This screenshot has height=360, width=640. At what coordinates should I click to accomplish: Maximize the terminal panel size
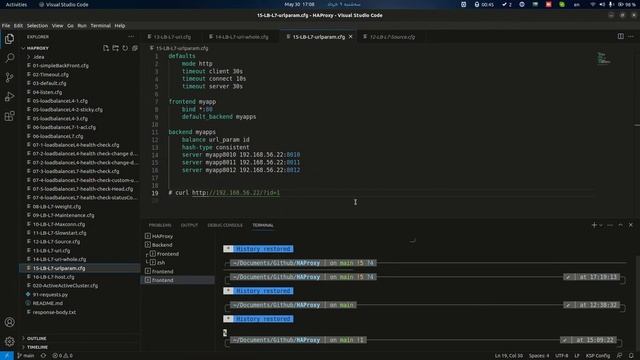tap(620, 225)
